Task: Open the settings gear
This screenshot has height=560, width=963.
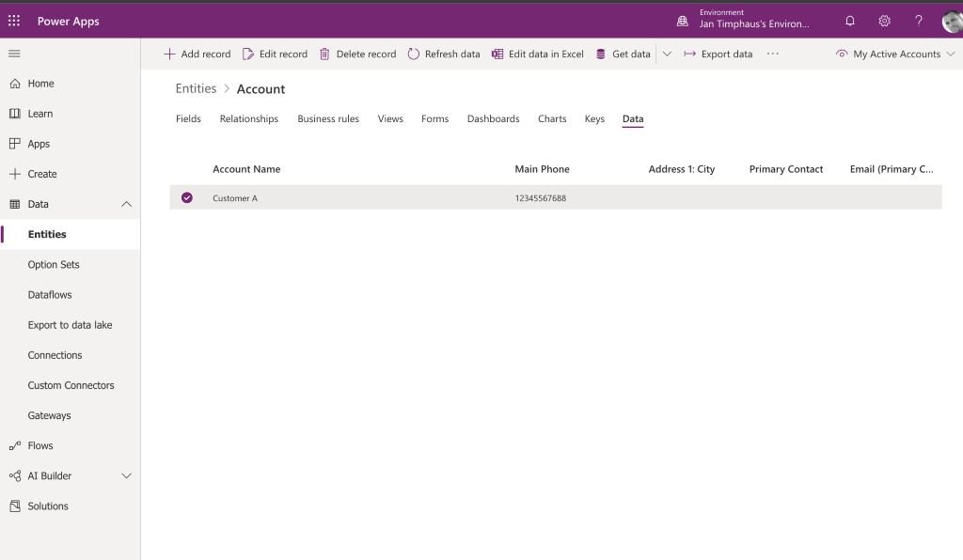Action: pyautogui.click(x=884, y=21)
